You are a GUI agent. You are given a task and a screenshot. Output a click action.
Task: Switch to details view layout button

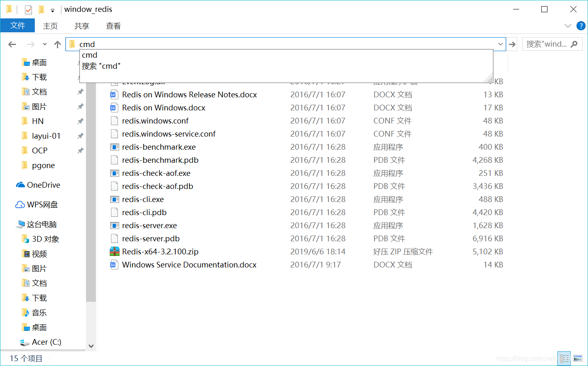click(564, 359)
